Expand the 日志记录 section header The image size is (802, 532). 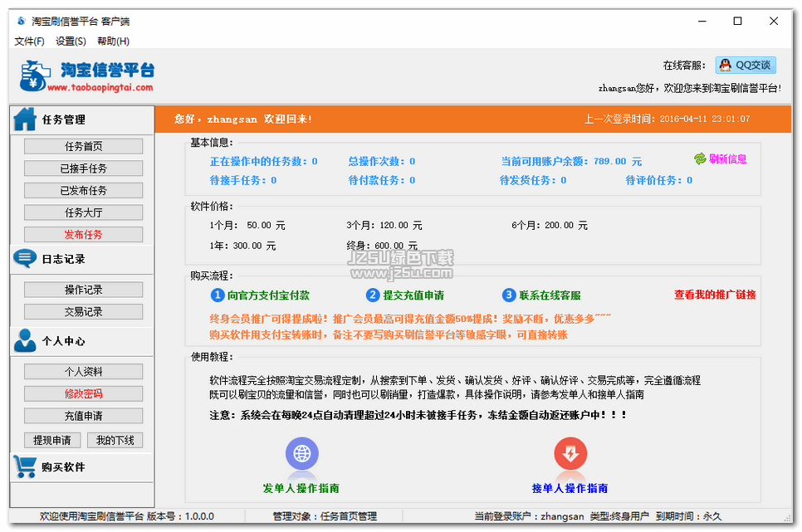click(x=82, y=259)
